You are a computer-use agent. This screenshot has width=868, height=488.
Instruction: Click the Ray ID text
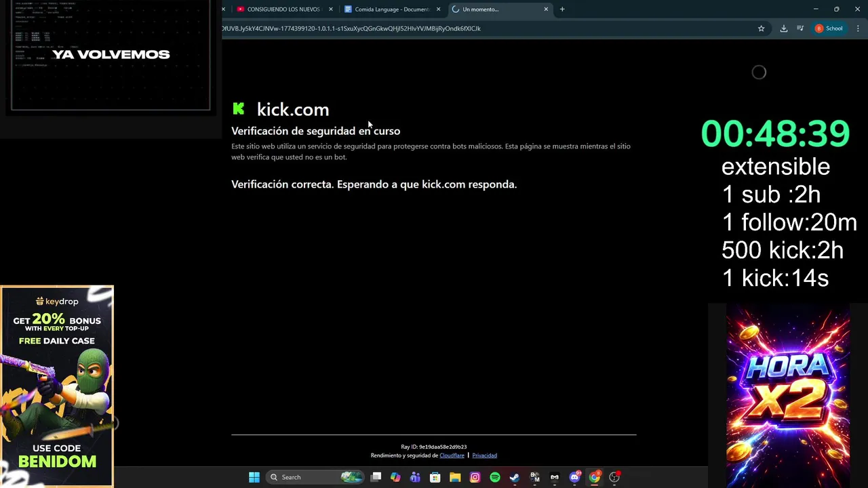click(433, 447)
